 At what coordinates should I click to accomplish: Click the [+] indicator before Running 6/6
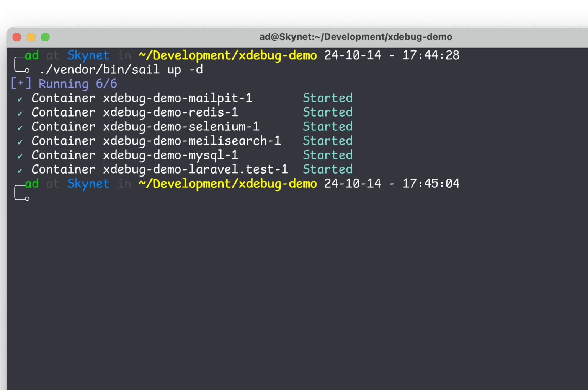tap(21, 83)
